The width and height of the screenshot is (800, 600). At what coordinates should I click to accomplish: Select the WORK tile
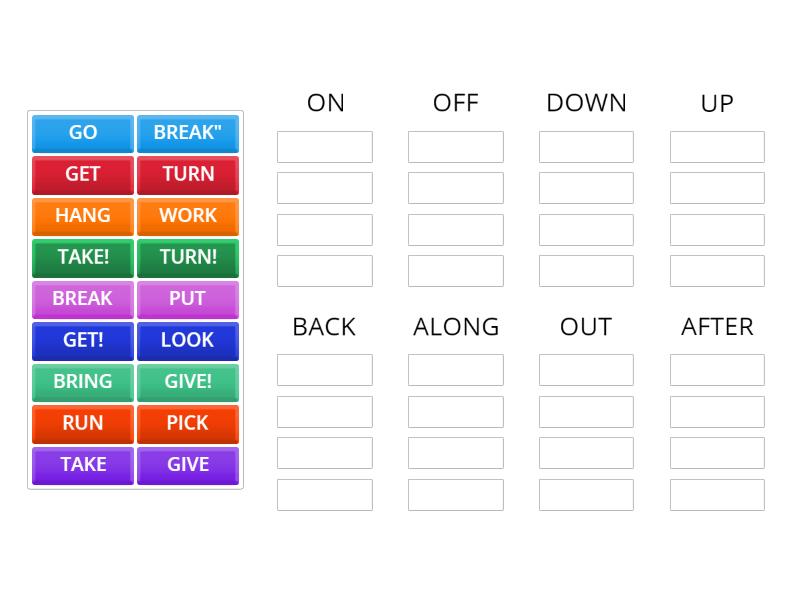coord(187,216)
